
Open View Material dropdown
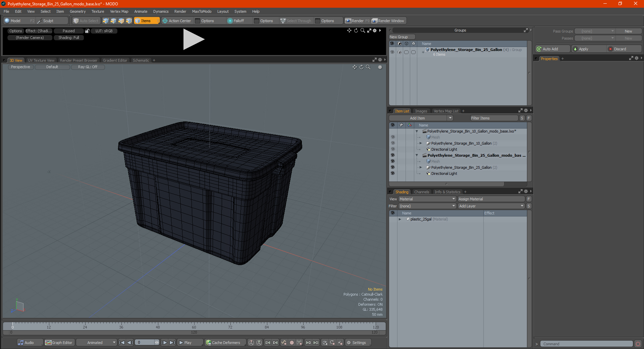[427, 199]
